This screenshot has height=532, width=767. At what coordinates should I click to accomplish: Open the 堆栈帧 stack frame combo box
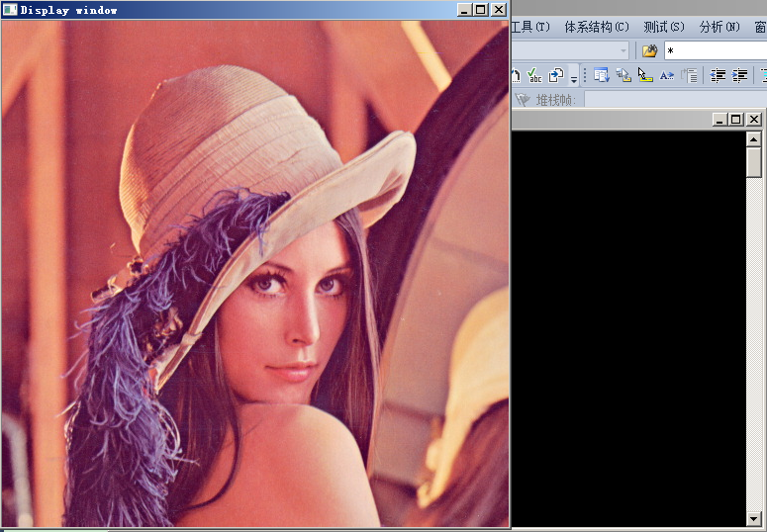(676, 100)
